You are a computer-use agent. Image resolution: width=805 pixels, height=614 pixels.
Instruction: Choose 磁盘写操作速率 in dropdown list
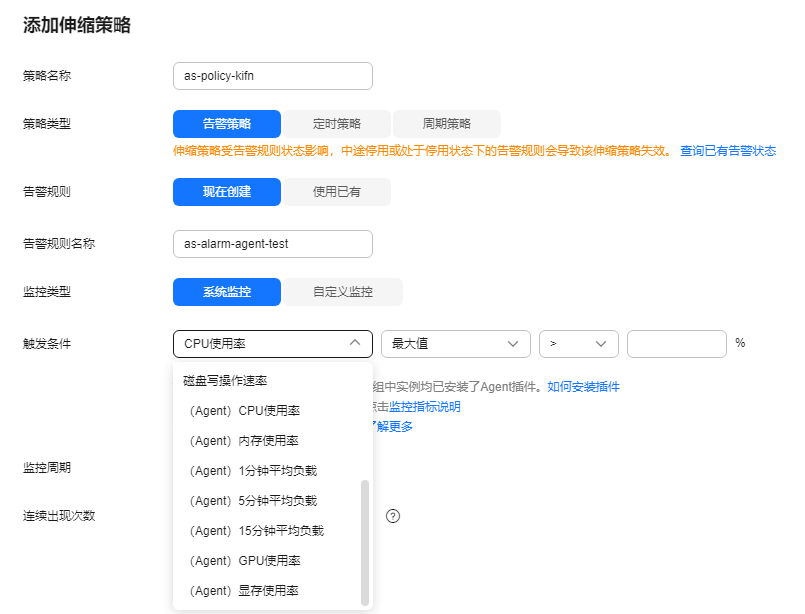pos(225,381)
